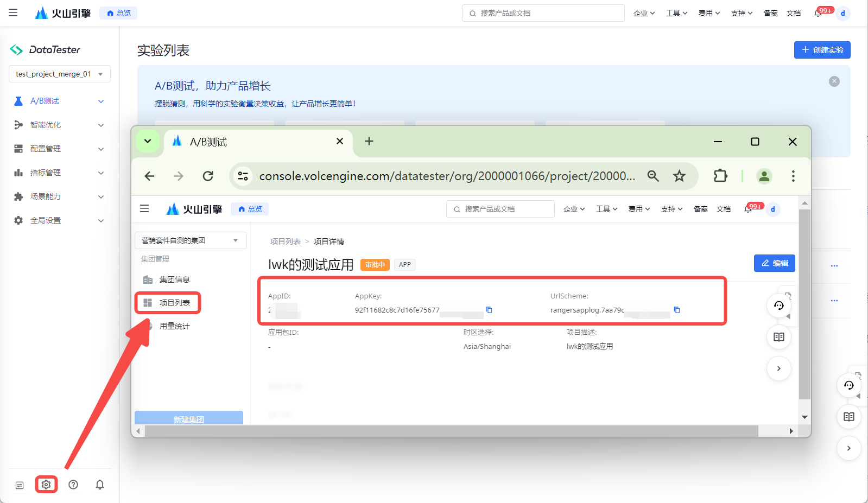868x503 pixels.
Task: Expand the 场景能力 sidebar section
Action: (x=60, y=196)
